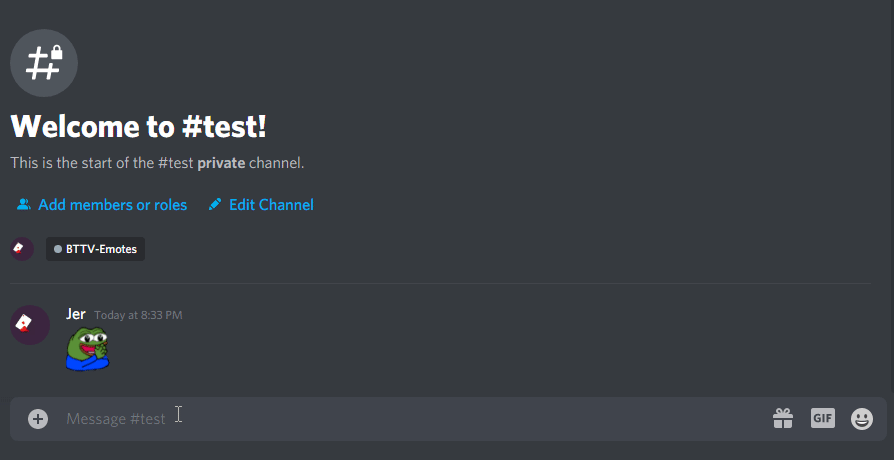Open the 'Add members or roles' link
This screenshot has width=894, height=460.
(112, 205)
